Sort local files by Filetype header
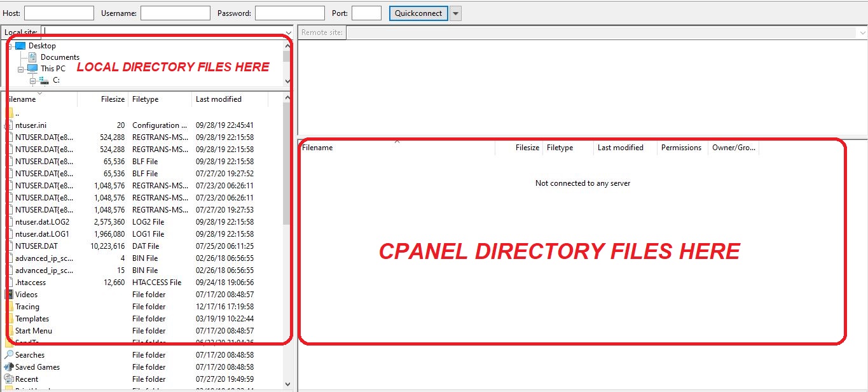This screenshot has width=868, height=392. 160,99
